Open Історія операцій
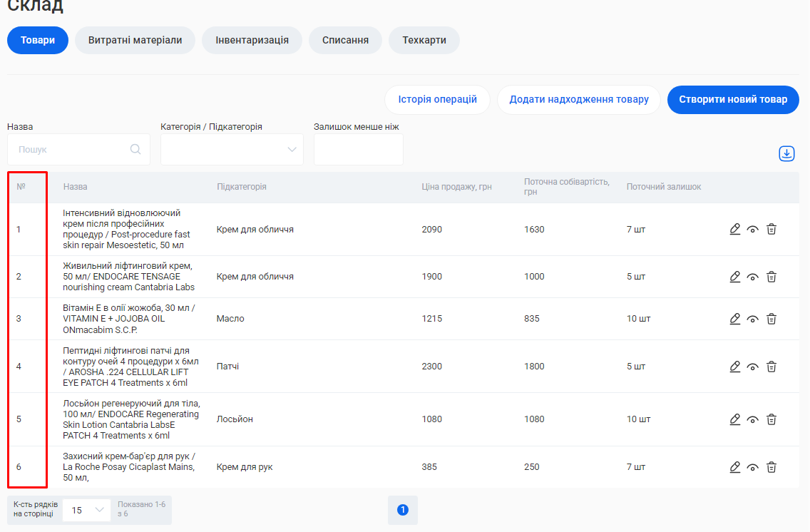Image resolution: width=810 pixels, height=532 pixels. pyautogui.click(x=437, y=100)
